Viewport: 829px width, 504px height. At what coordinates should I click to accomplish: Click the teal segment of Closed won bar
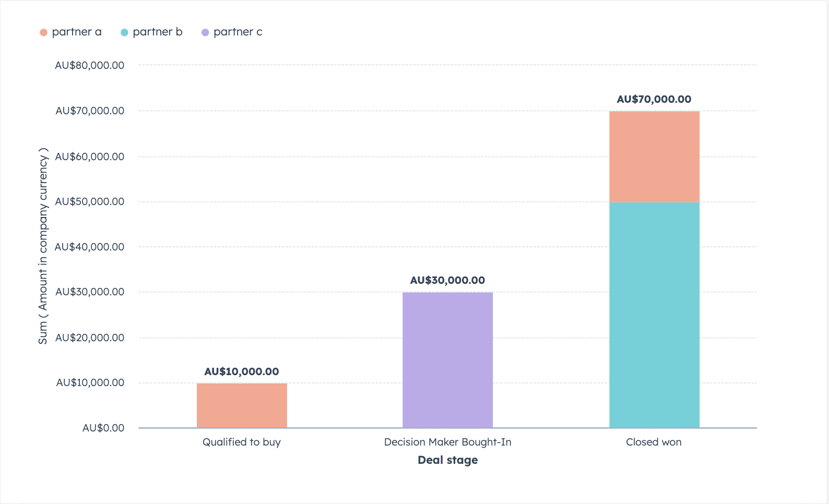coord(654,315)
